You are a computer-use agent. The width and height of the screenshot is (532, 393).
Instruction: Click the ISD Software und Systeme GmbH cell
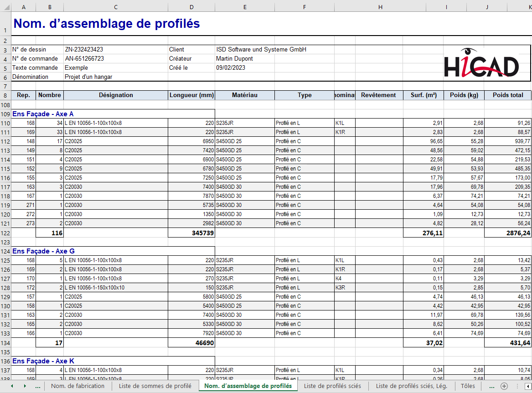point(261,50)
